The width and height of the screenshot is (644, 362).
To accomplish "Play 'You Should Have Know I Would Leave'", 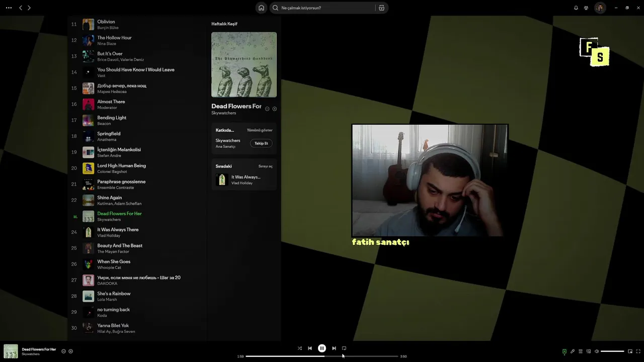I will 136,72.
